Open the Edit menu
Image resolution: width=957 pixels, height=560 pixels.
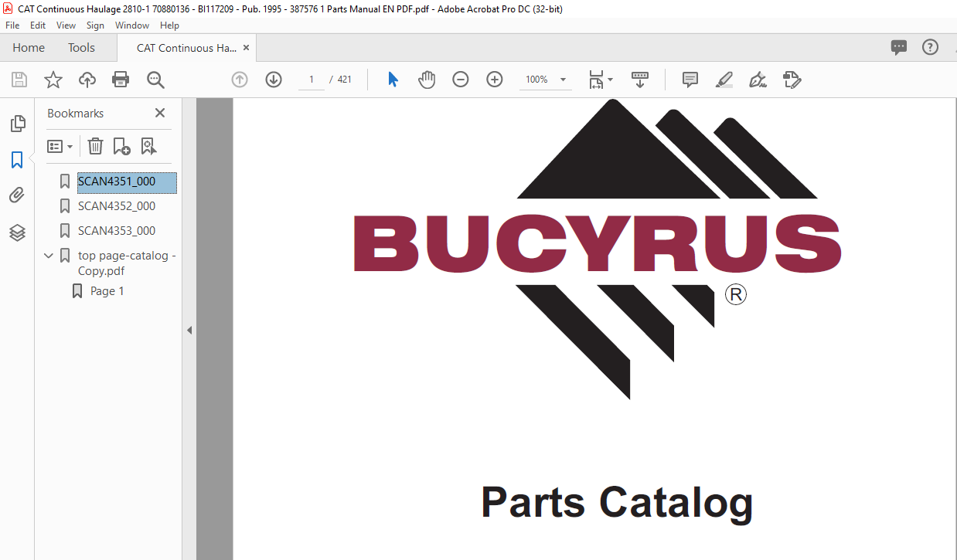(x=38, y=25)
